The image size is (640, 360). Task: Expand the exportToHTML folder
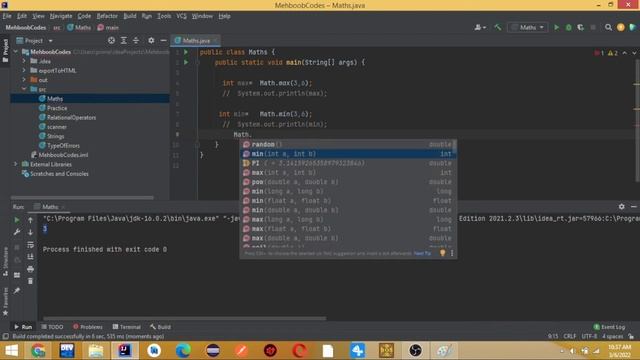(24, 70)
